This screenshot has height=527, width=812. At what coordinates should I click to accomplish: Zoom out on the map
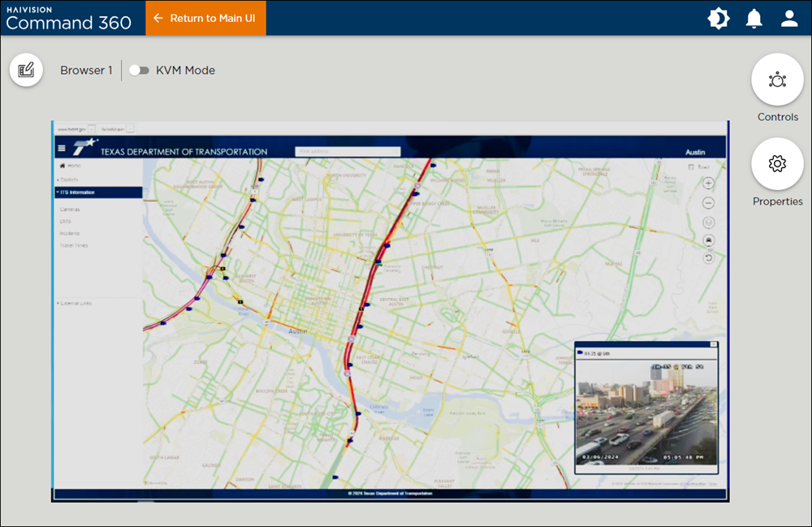(x=708, y=203)
